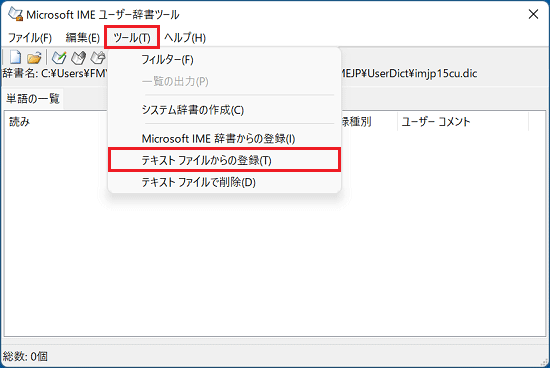Click the 総数: 0個 status text
Screen dimensions: 550x368
tap(25, 356)
